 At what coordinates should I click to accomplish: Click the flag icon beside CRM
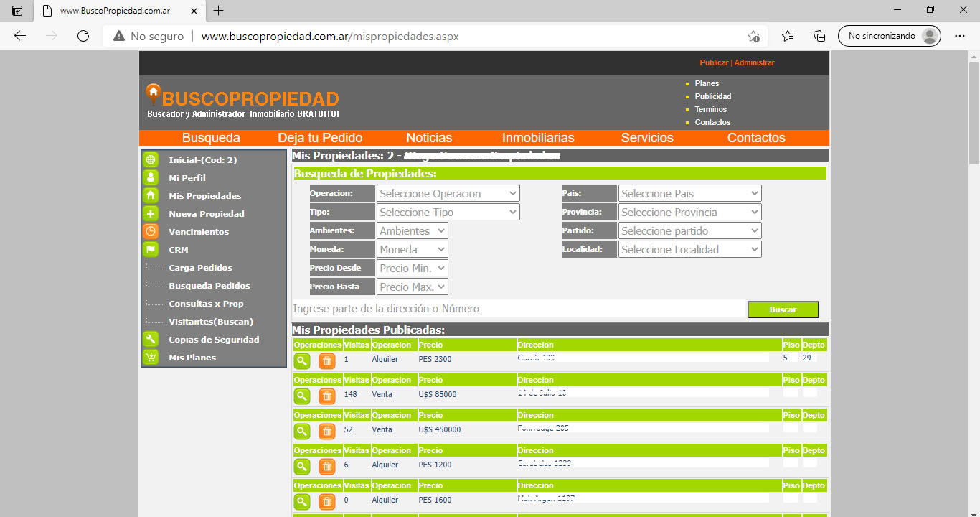[x=150, y=250]
